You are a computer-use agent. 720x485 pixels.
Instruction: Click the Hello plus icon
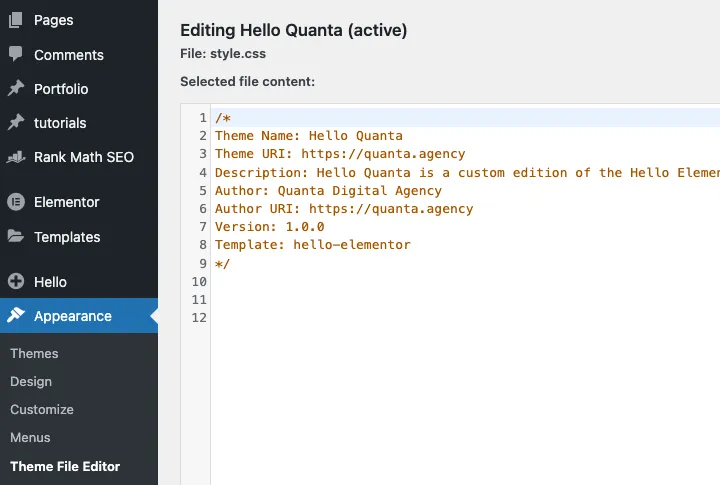pos(16,282)
